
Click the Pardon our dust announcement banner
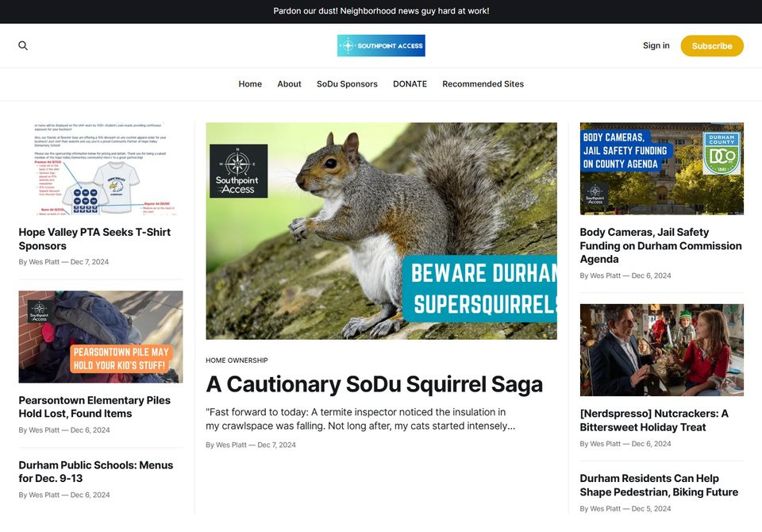pyautogui.click(x=381, y=11)
